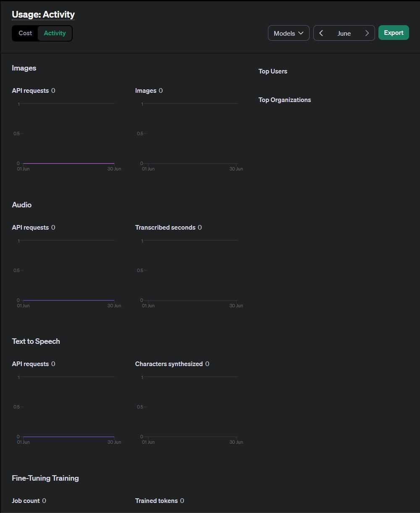Click the Text to Speech section heading

point(36,341)
